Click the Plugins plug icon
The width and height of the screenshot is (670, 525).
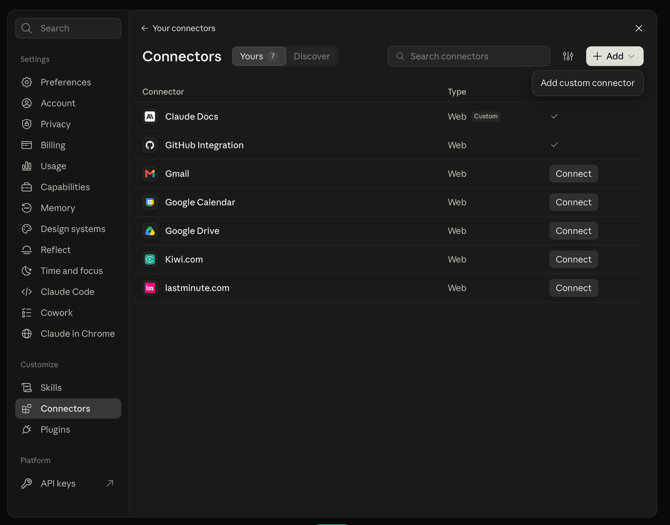pyautogui.click(x=26, y=429)
